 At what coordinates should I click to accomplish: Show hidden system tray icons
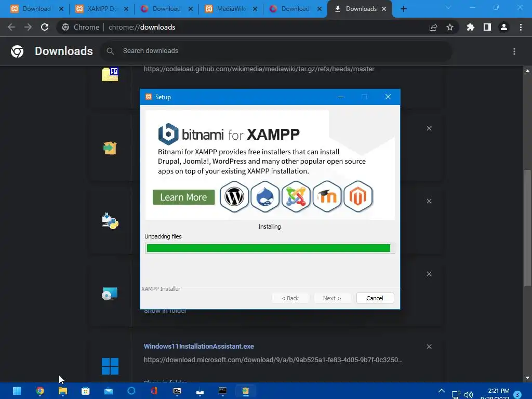coord(442,391)
